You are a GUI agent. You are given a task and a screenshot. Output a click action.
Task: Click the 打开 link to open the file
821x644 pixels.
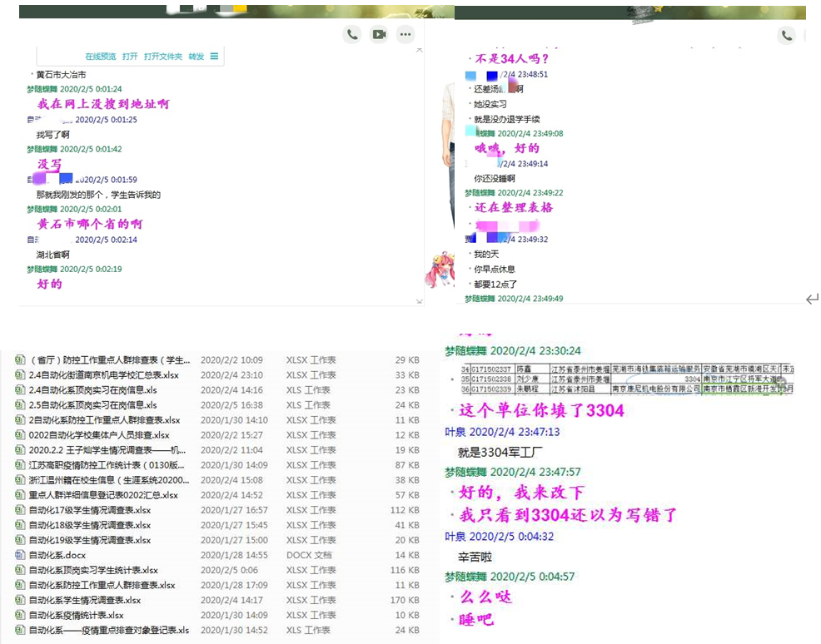pyautogui.click(x=130, y=57)
